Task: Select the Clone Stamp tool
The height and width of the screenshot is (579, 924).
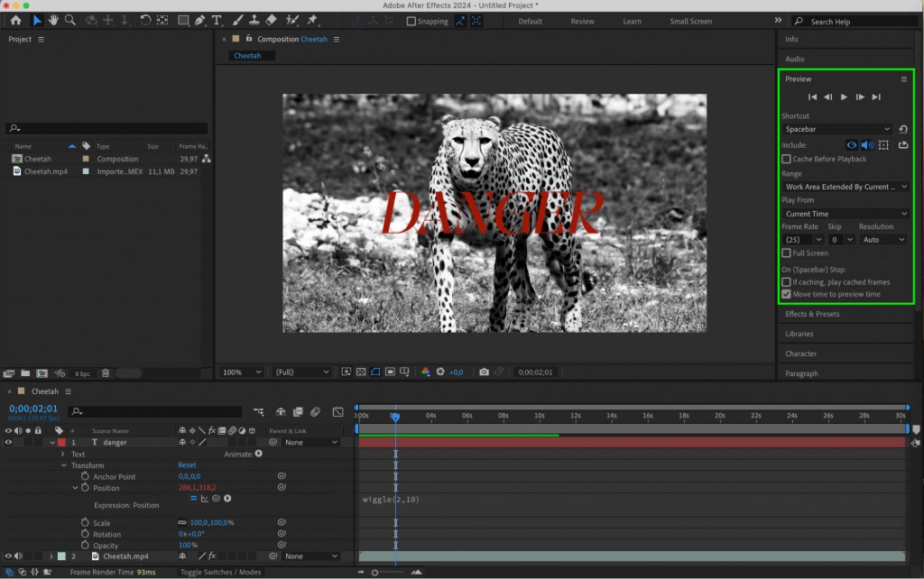Action: (x=255, y=19)
